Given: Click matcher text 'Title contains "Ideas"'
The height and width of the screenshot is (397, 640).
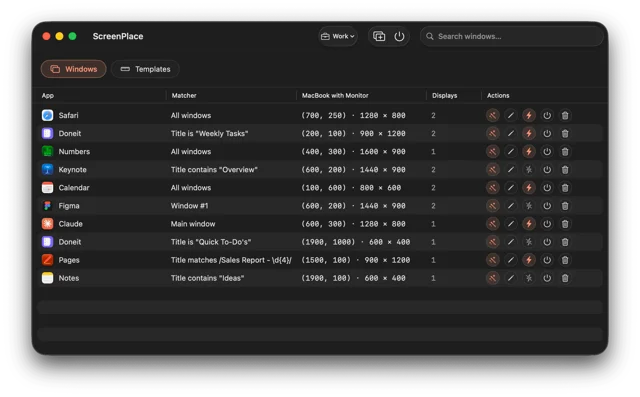Looking at the screenshot, I should tap(207, 278).
